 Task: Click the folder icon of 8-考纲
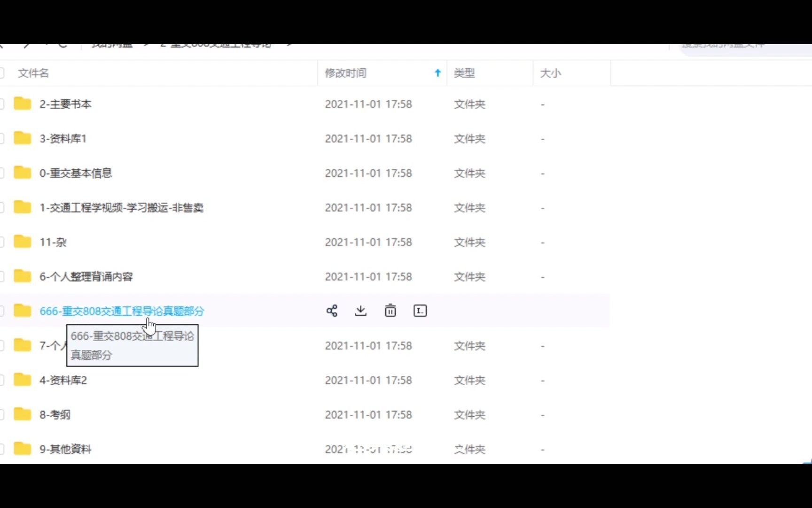coord(22,414)
